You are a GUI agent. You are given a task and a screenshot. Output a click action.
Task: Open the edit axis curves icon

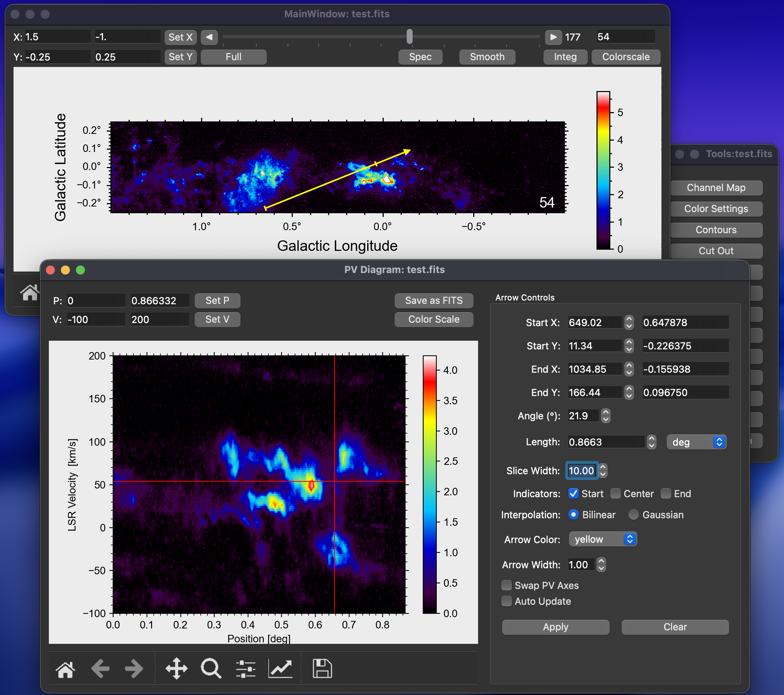(280, 669)
